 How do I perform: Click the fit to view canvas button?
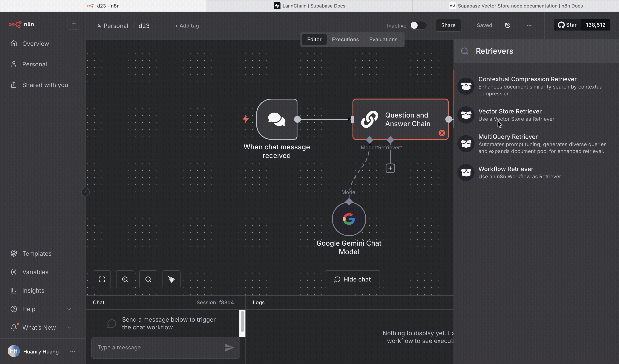pos(102,279)
